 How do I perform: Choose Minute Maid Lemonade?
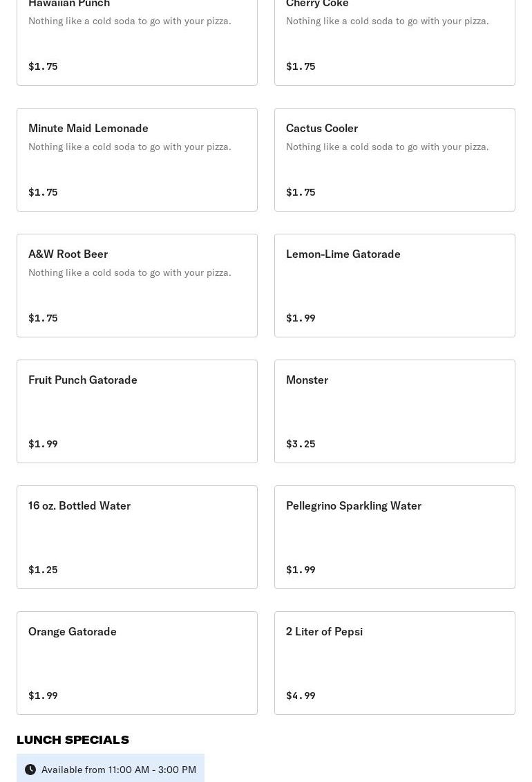point(137,160)
